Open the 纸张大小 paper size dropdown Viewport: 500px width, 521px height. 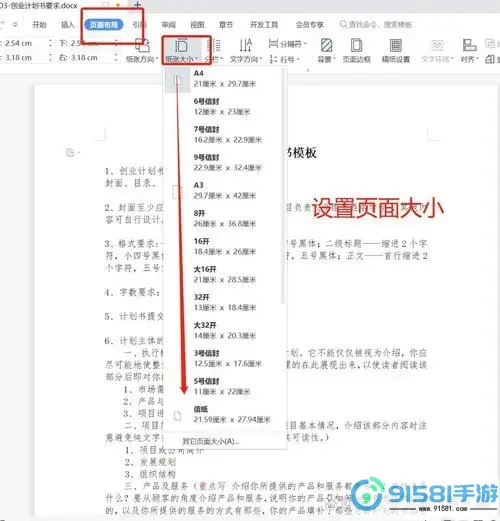pos(182,51)
